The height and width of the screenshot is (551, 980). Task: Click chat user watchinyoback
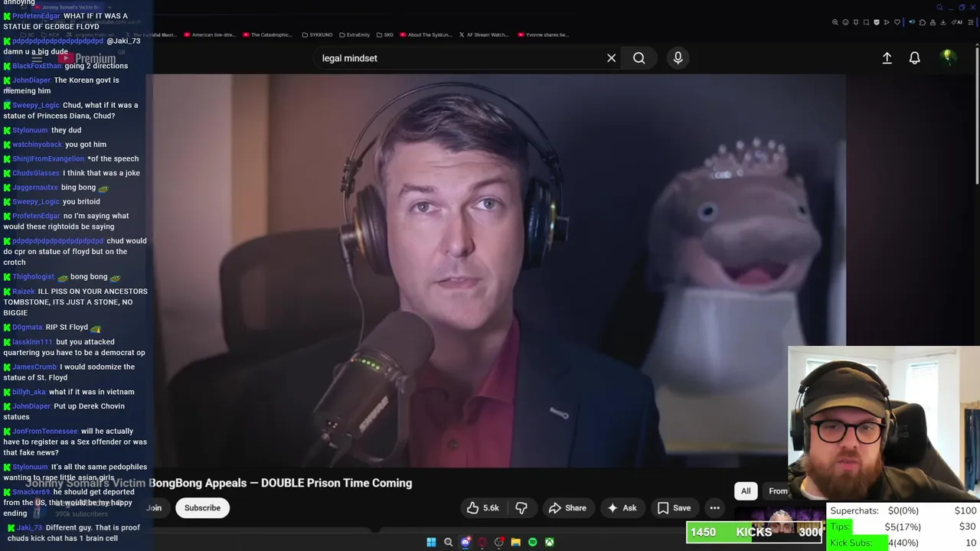coord(37,145)
